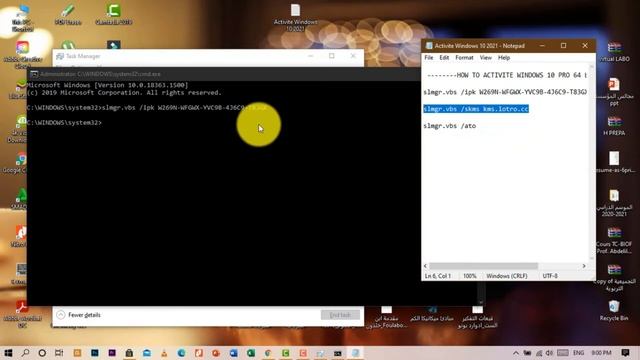Open Notepad View menu
This screenshot has height=360, width=640.
485,58
